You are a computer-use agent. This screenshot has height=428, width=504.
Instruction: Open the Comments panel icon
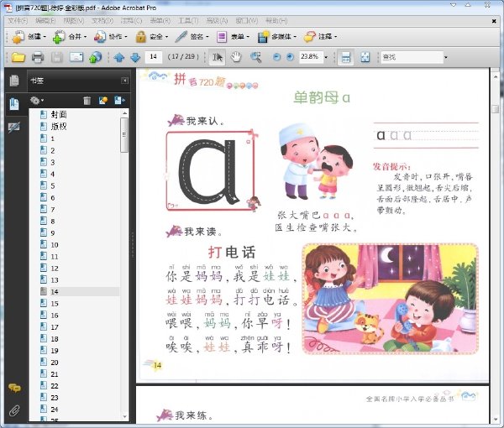click(x=14, y=388)
